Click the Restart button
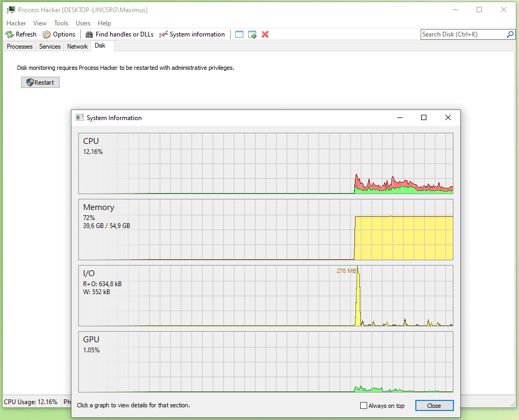 pyautogui.click(x=40, y=83)
